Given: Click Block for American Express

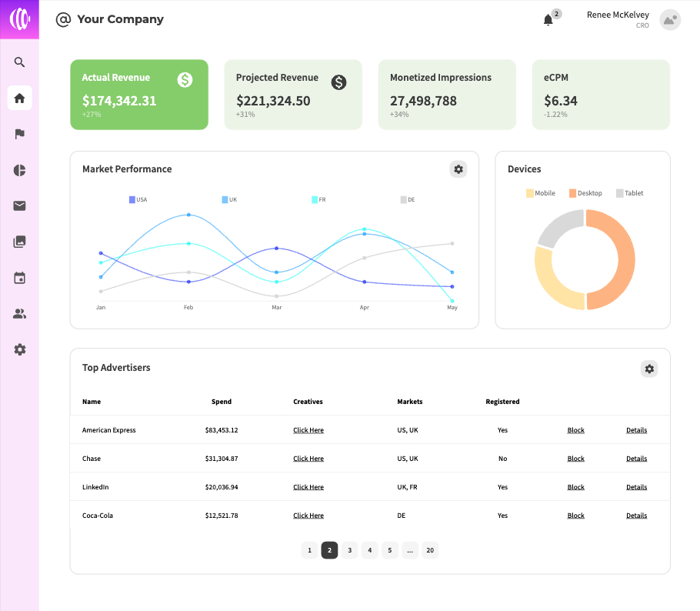Looking at the screenshot, I should [575, 430].
